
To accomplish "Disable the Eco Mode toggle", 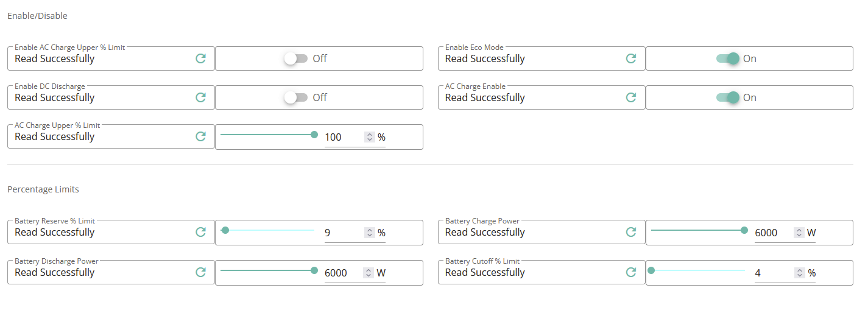I will (x=727, y=58).
